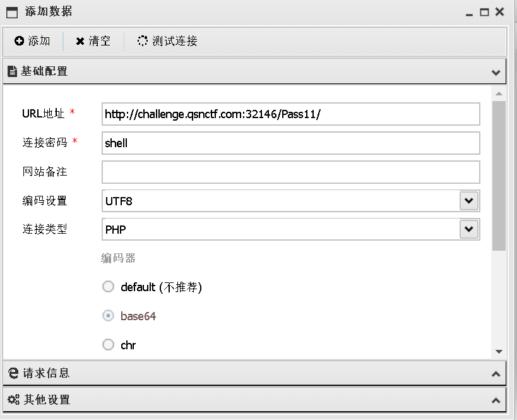The image size is (517, 420).
Task: Collapse the 基础配置 section chevron
Action: 496,71
